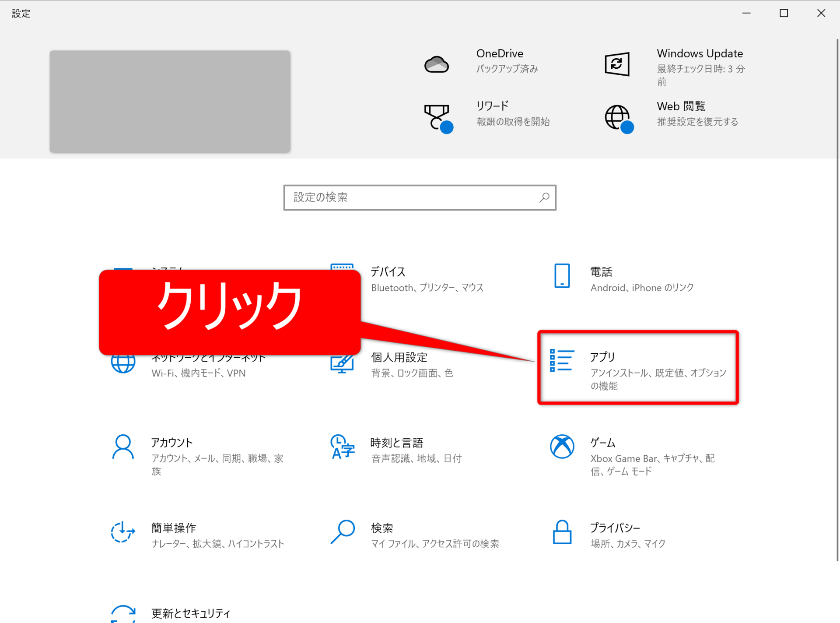840x623 pixels.
Task: Click the 時刻と言語 language icon
Action: click(343, 447)
